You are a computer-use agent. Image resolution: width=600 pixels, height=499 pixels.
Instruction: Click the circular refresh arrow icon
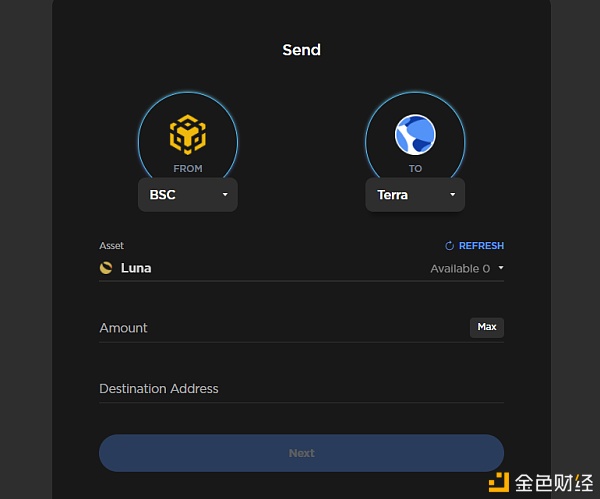tap(449, 246)
